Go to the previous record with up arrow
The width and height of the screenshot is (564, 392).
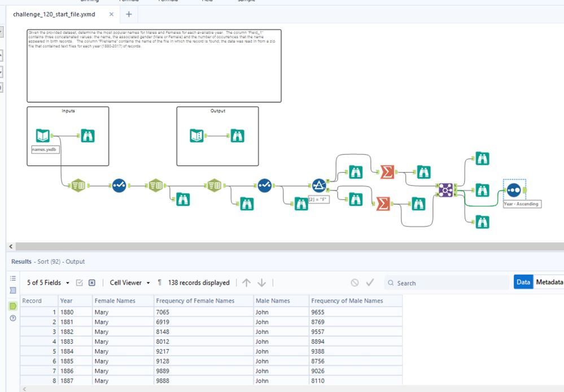[x=246, y=282]
